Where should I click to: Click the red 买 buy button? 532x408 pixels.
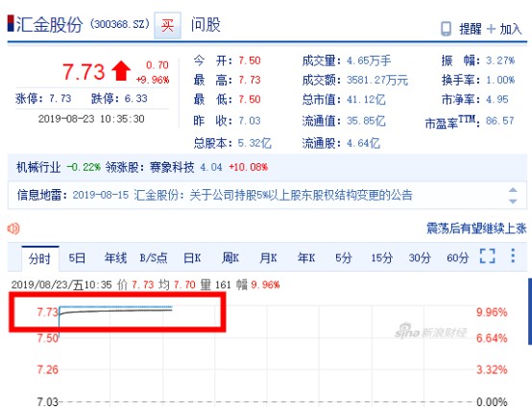(167, 25)
